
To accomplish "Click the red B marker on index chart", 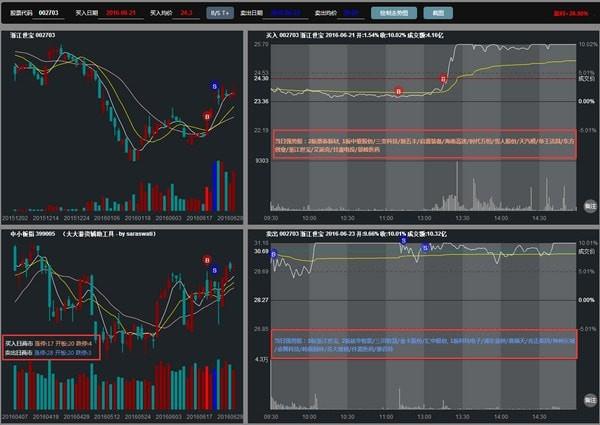I will (207, 260).
